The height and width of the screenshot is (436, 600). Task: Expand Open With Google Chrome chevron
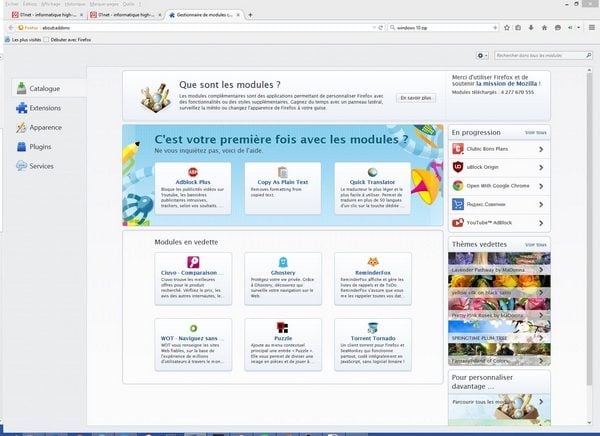pos(541,186)
